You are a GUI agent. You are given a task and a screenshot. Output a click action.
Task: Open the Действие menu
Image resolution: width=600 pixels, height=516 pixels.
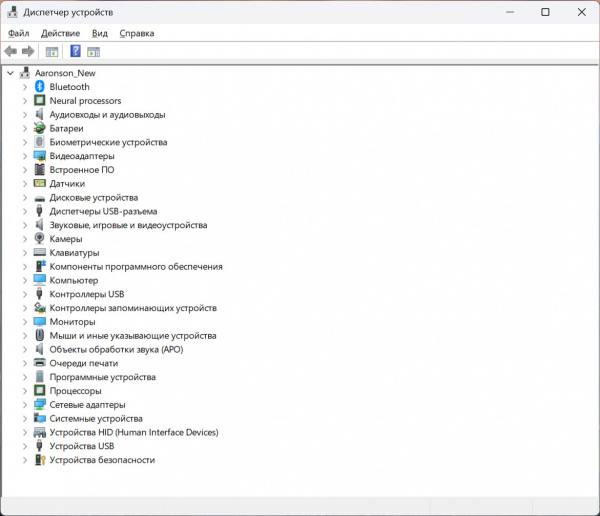tap(60, 33)
